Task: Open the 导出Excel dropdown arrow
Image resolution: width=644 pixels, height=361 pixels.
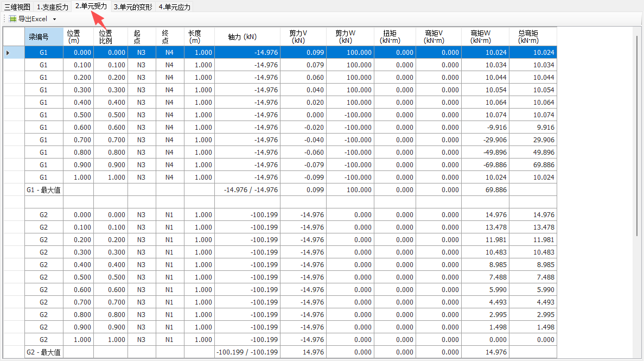Action: 54,20
